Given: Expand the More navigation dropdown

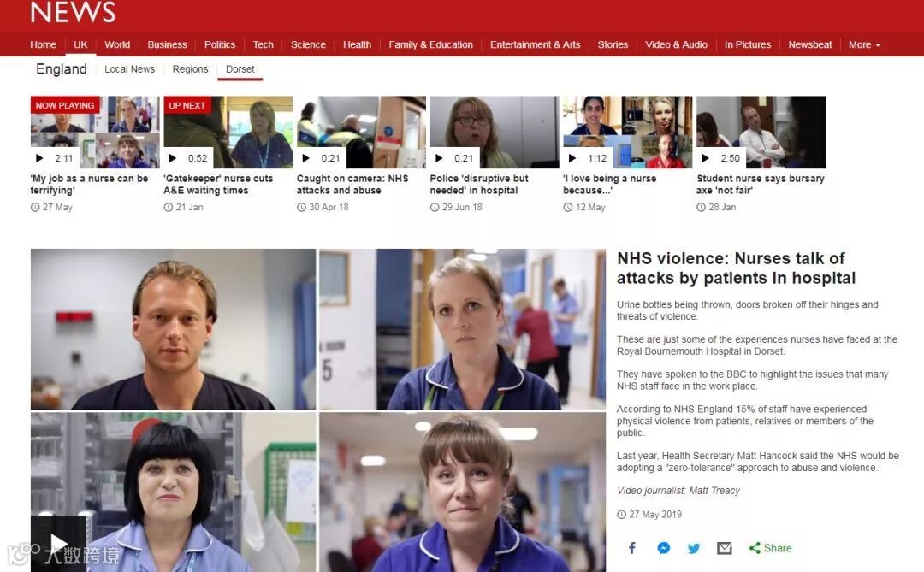Looking at the screenshot, I should point(864,44).
